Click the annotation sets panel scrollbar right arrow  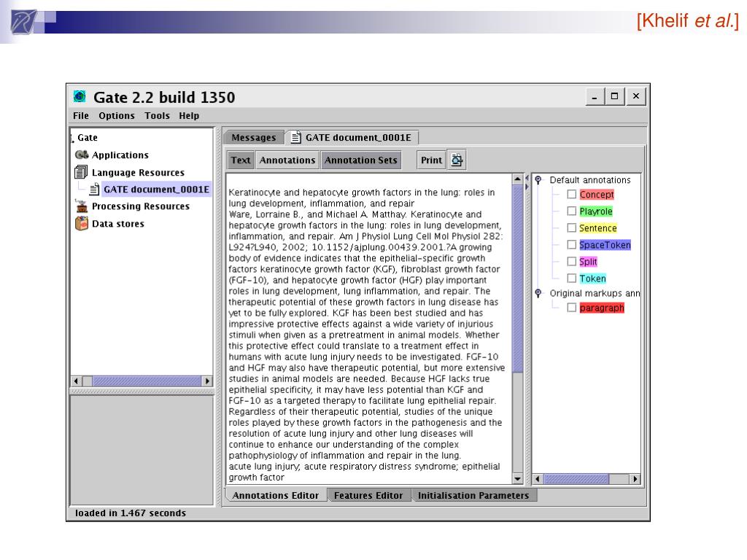pyautogui.click(x=635, y=479)
